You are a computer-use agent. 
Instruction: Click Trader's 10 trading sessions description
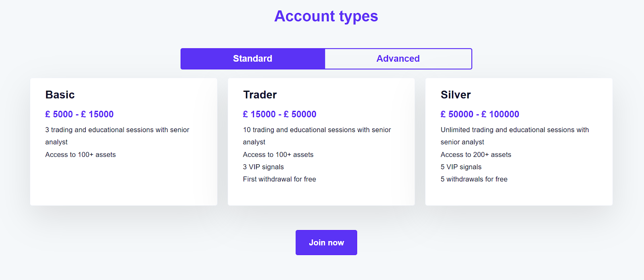pos(317,130)
